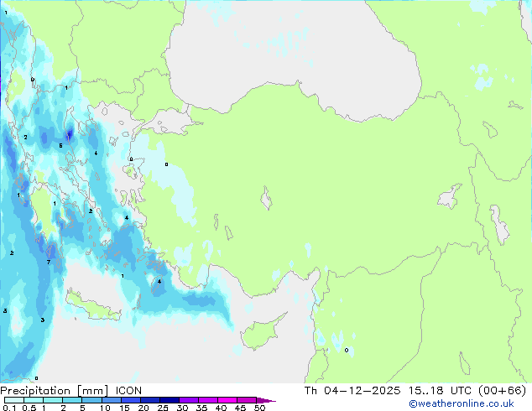Click the legend value "40"

(x=221, y=408)
